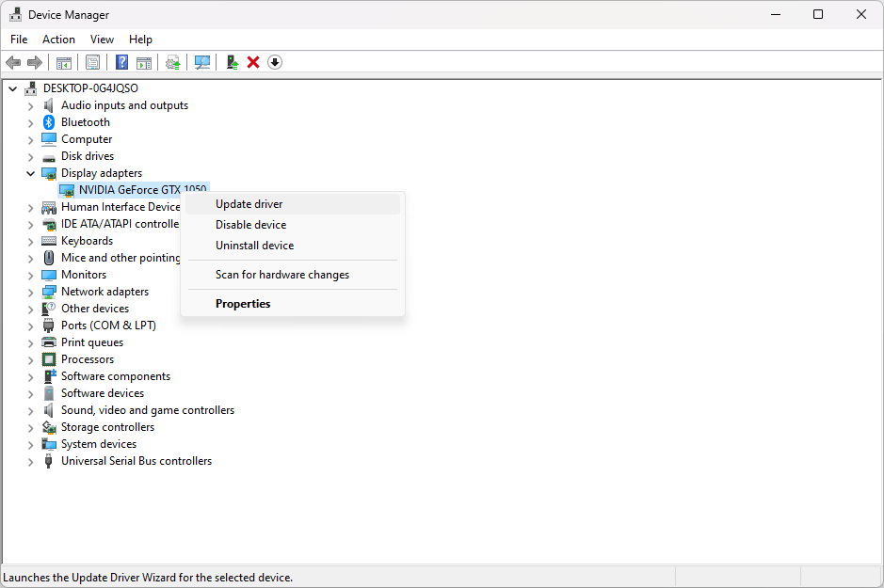The height and width of the screenshot is (588, 884).
Task: Open Properties from the context menu
Action: click(243, 304)
